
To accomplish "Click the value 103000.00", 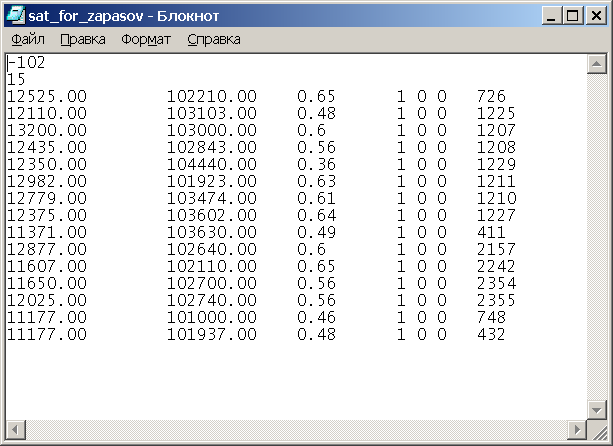I will pyautogui.click(x=212, y=131).
